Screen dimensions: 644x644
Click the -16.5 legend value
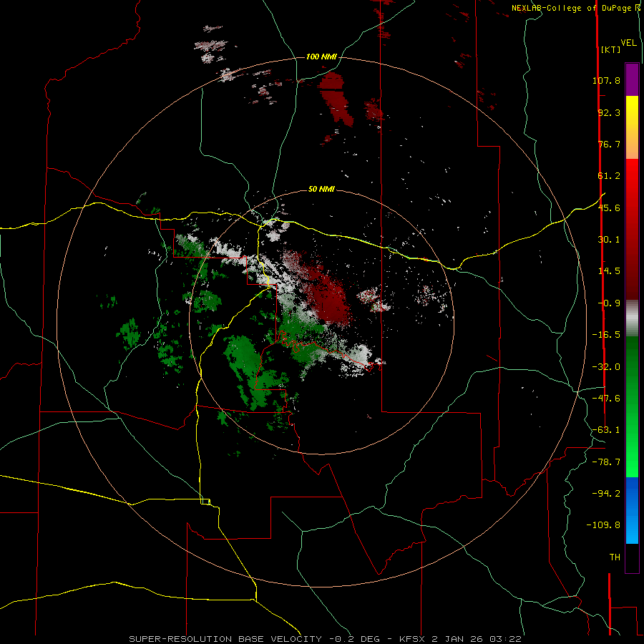pos(606,335)
